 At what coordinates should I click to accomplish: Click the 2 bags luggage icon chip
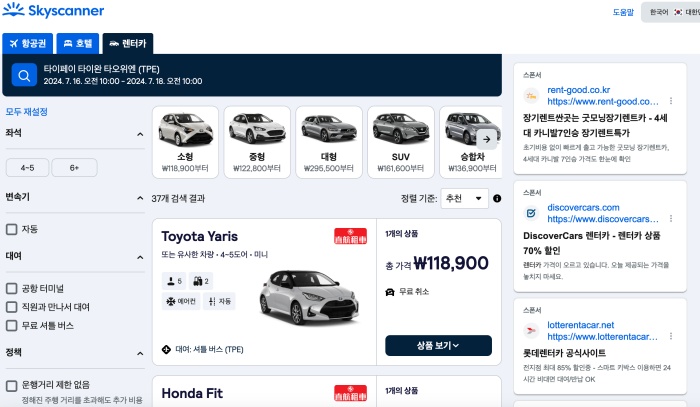[x=201, y=281]
